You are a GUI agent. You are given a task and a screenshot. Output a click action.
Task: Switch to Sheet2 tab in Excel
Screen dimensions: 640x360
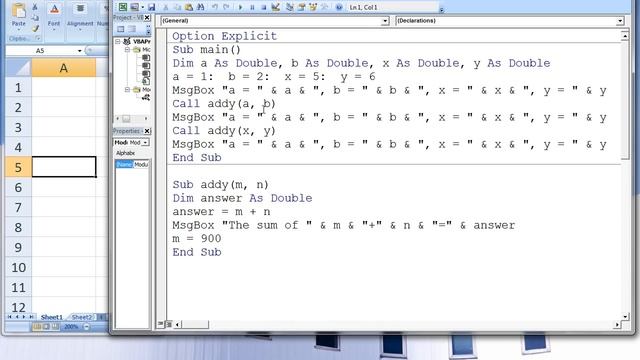[x=82, y=317]
